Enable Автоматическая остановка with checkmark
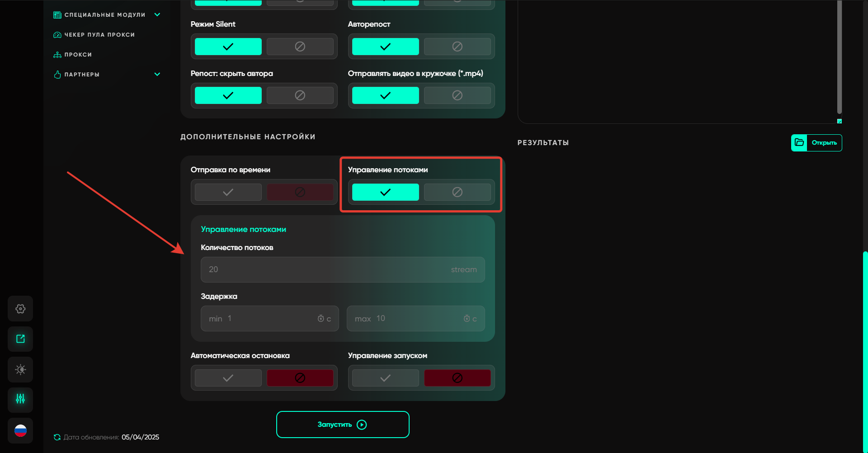This screenshot has height=453, width=868. (228, 378)
